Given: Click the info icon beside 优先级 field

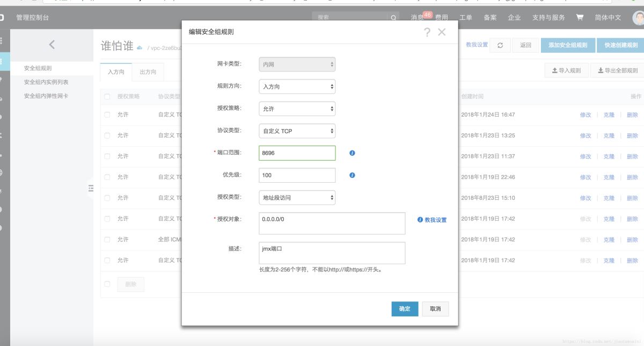Looking at the screenshot, I should 352,175.
